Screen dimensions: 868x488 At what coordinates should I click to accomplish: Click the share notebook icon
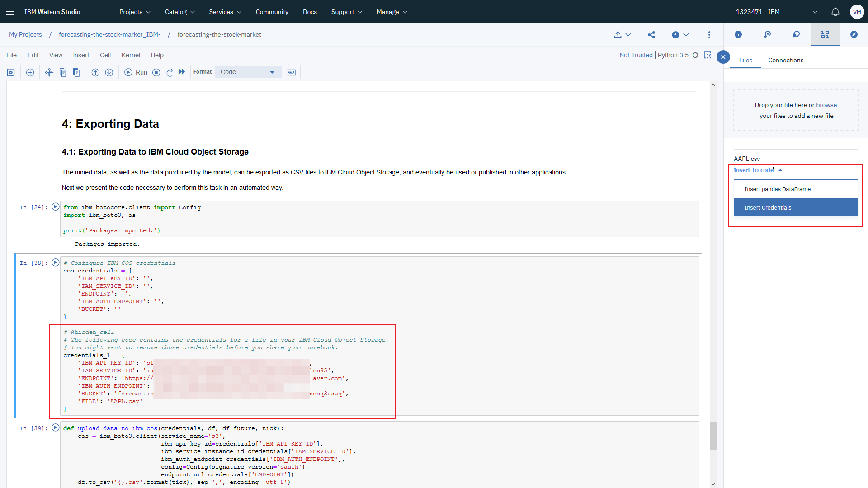coord(651,35)
